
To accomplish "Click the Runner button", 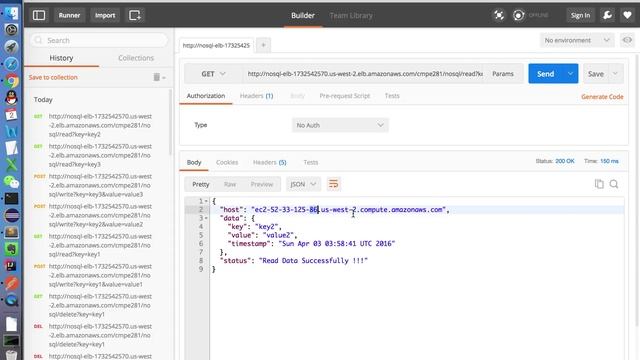I will pos(69,16).
